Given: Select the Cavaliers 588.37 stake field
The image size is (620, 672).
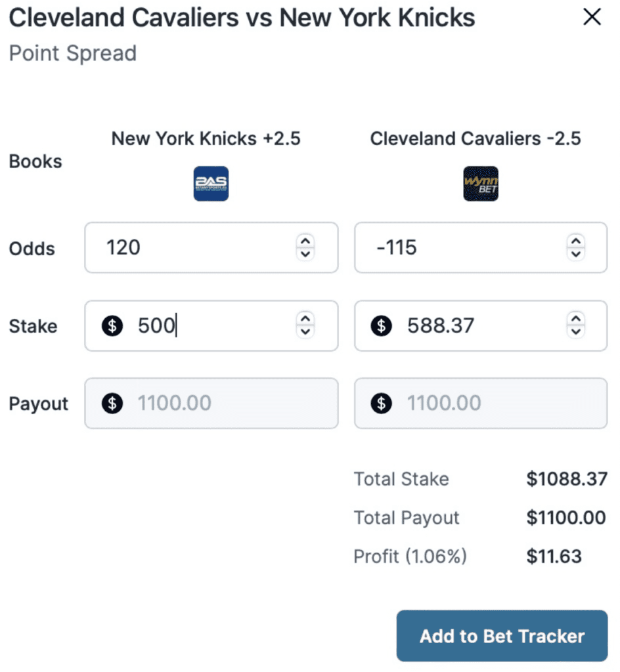Looking at the screenshot, I should (481, 325).
